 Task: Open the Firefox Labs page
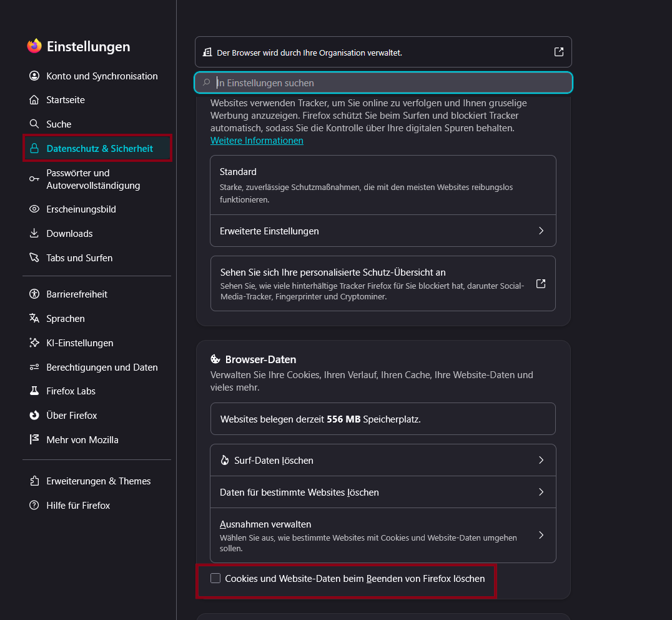point(97,391)
